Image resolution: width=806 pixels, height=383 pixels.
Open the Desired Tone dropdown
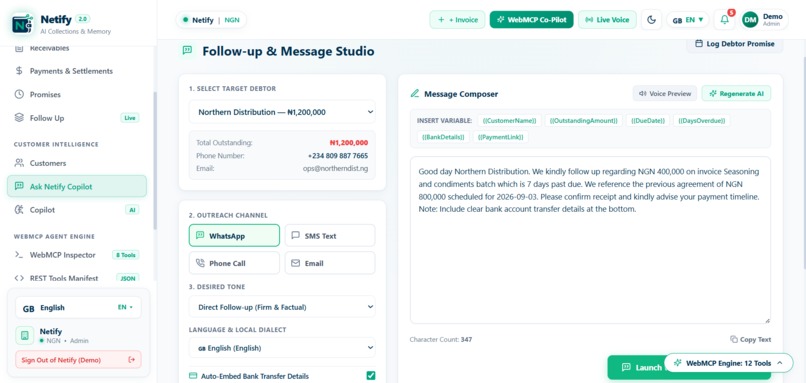pos(282,307)
